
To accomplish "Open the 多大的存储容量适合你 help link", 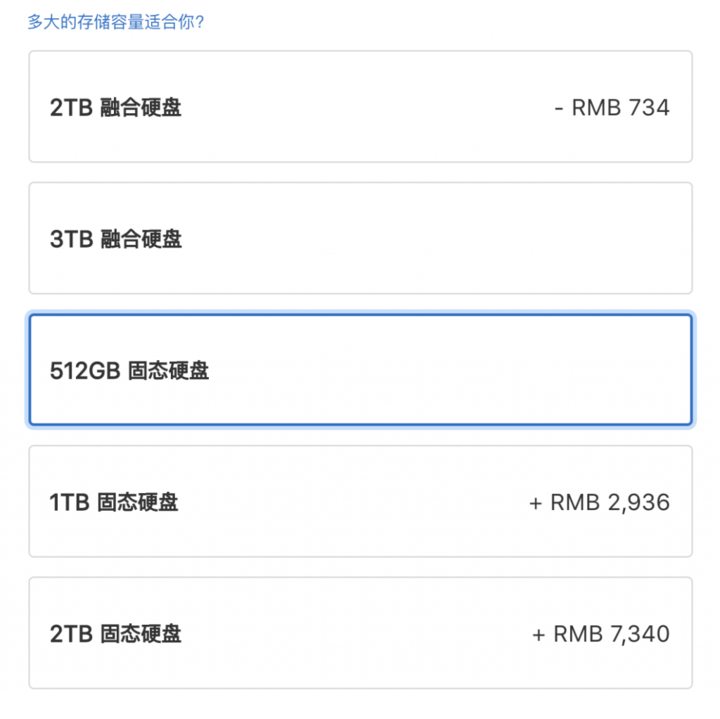I will [x=116, y=20].
